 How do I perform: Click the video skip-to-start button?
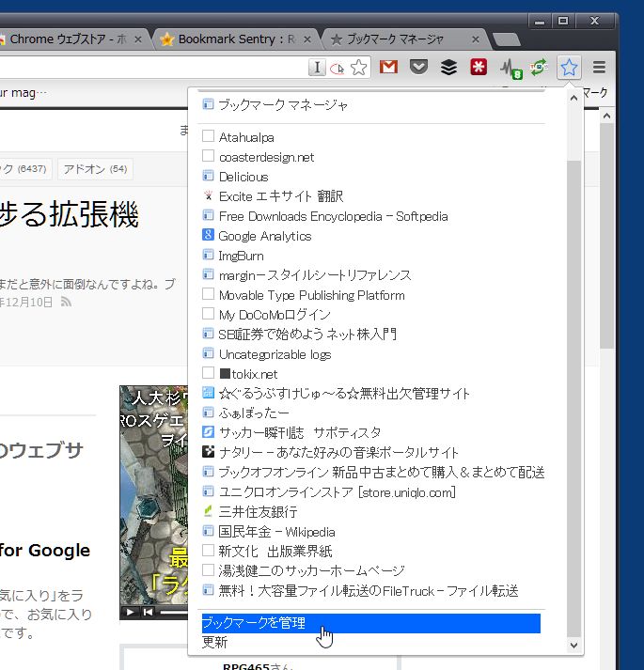[148, 612]
